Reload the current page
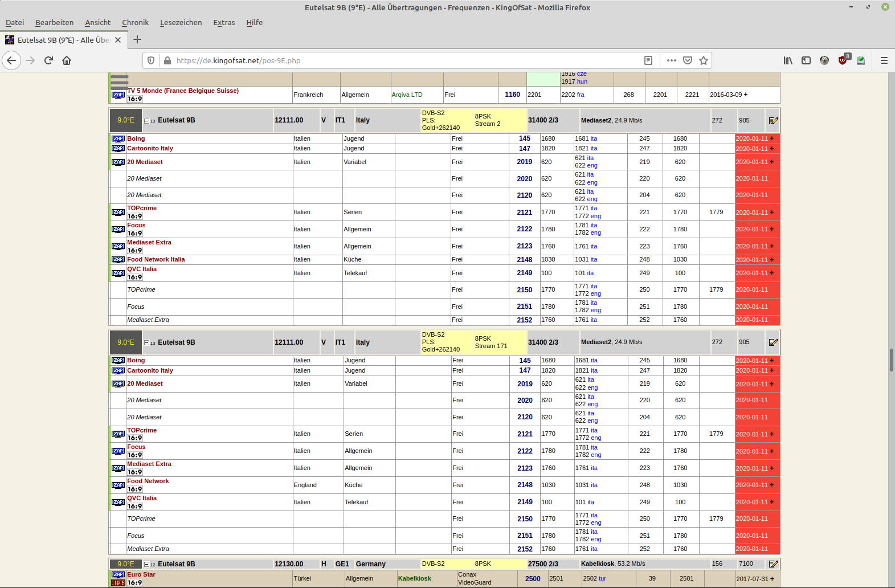The height and width of the screenshot is (588, 895). [x=48, y=60]
